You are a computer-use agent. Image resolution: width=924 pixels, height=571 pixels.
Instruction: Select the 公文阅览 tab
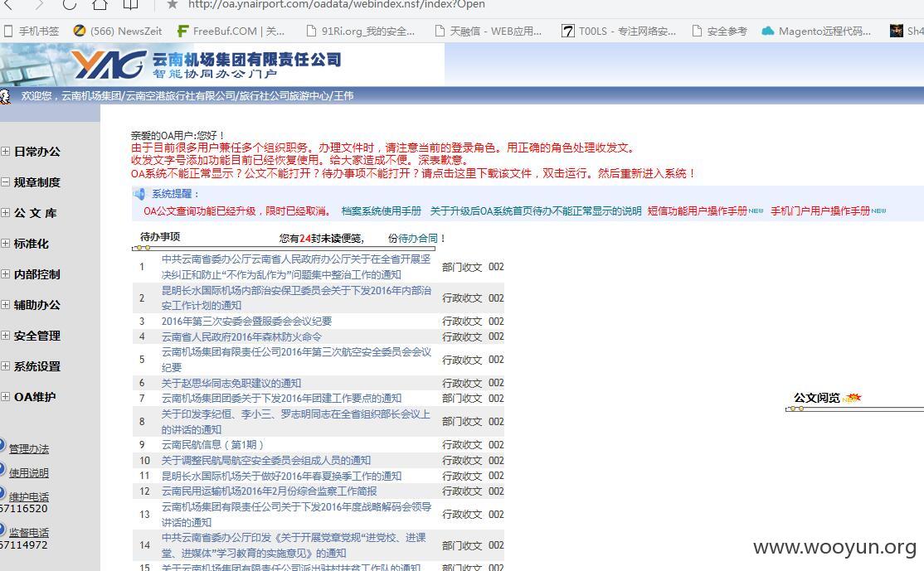(x=817, y=398)
